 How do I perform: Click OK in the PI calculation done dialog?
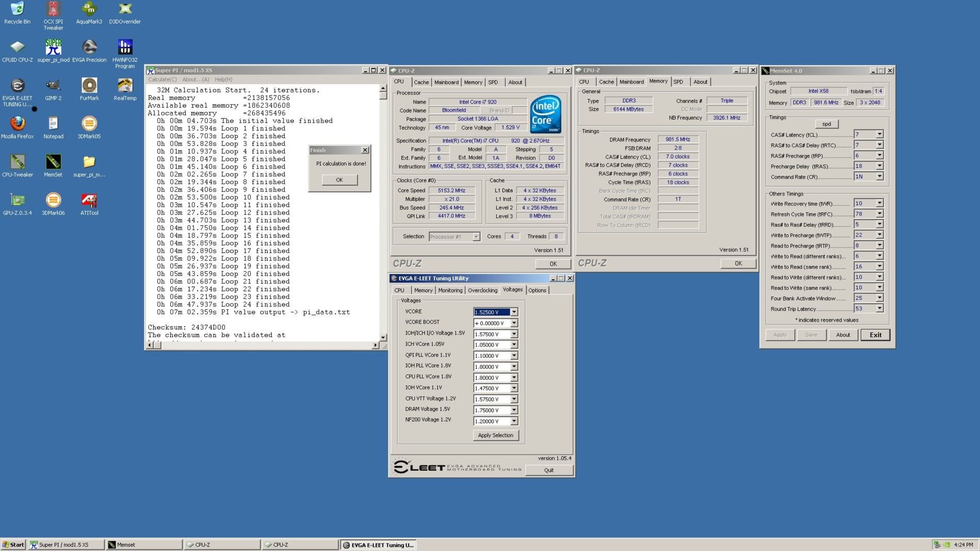[339, 180]
